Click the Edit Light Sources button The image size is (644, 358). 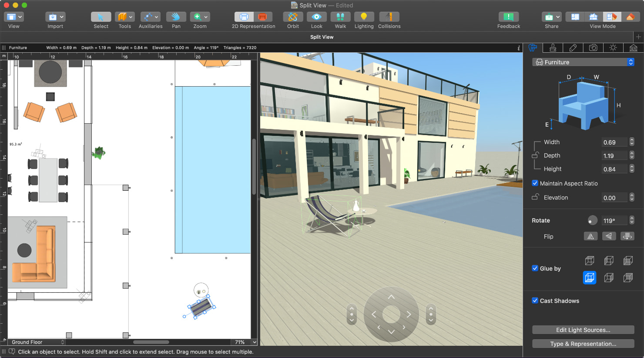(x=583, y=330)
